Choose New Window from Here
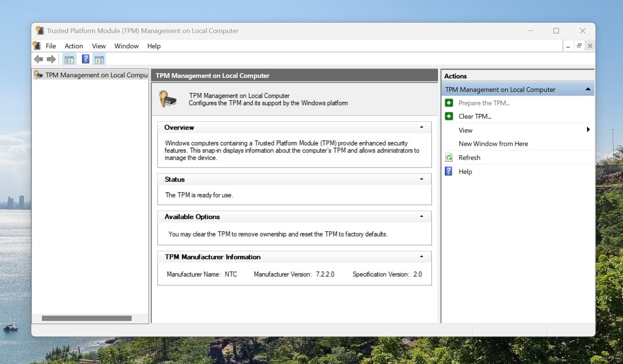The image size is (623, 364). (x=493, y=144)
